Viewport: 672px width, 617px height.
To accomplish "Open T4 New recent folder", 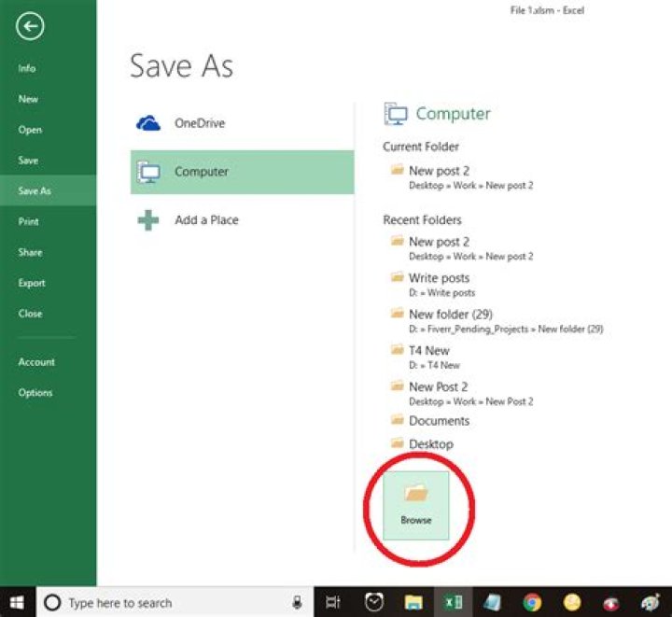I will click(x=426, y=357).
